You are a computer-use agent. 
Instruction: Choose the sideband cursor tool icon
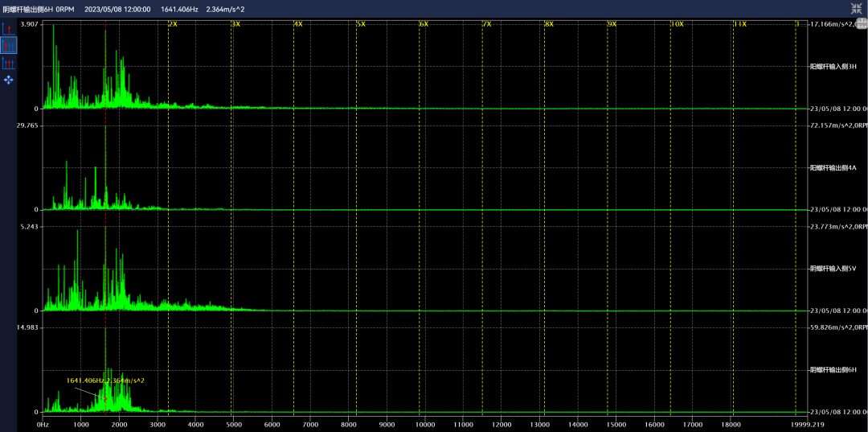[8, 63]
